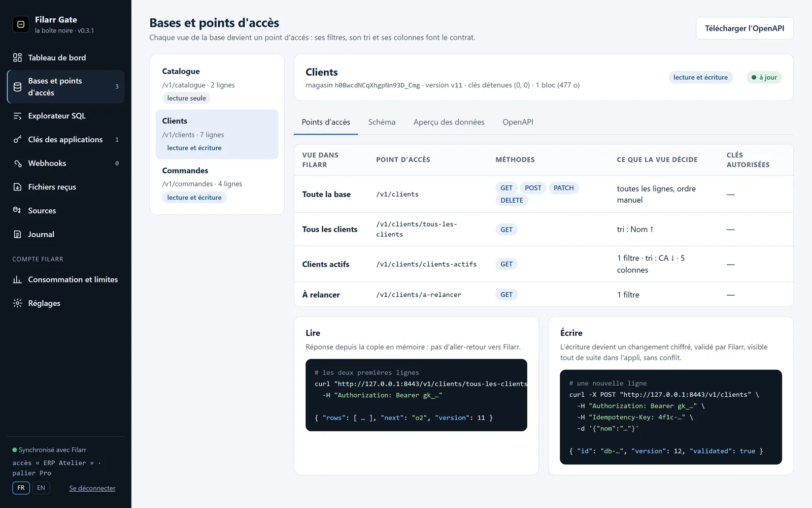Click the Lire curl code block
This screenshot has width=812, height=508.
tap(416, 395)
